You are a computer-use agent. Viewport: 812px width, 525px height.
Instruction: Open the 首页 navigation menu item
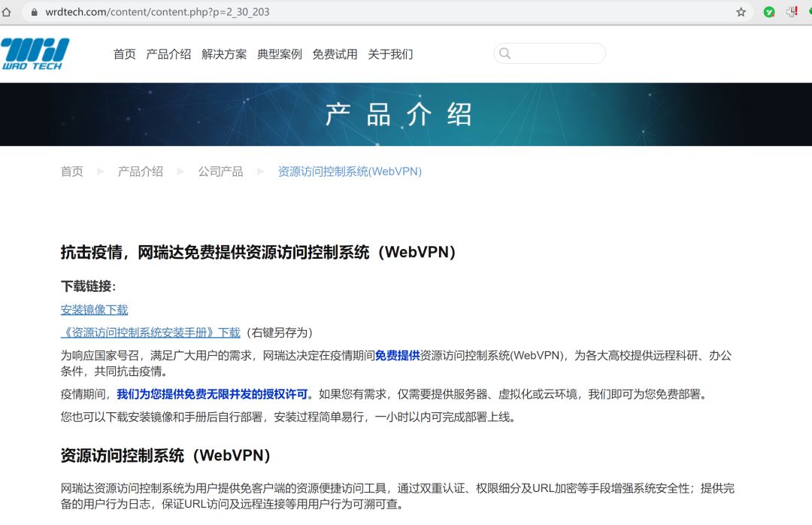[124, 54]
